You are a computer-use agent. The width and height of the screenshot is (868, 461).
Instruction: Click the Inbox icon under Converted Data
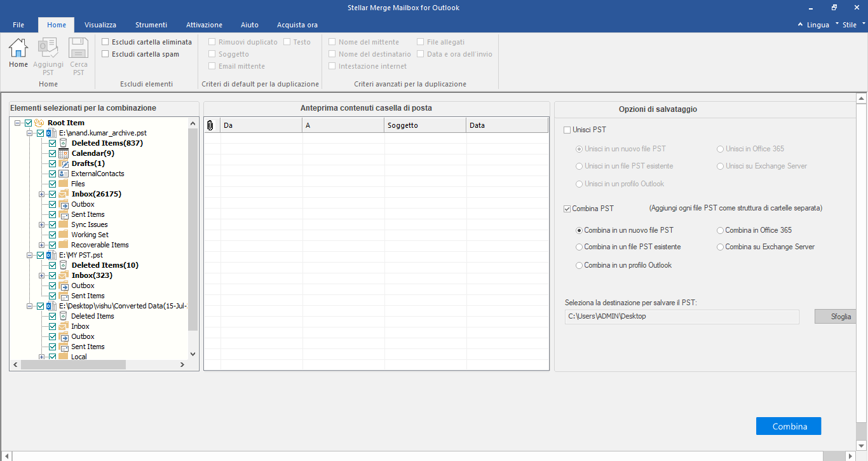pos(64,326)
